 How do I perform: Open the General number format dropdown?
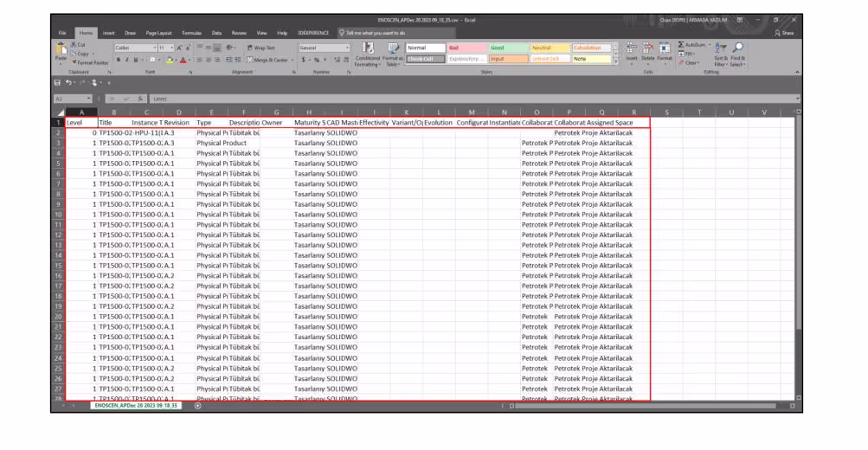point(347,48)
